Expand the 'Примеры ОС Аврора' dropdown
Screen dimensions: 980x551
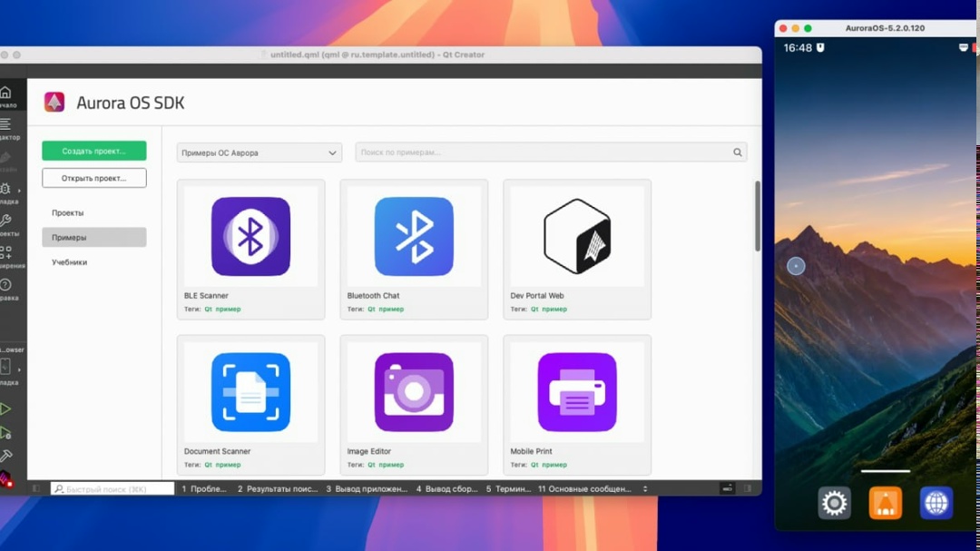pyautogui.click(x=259, y=153)
